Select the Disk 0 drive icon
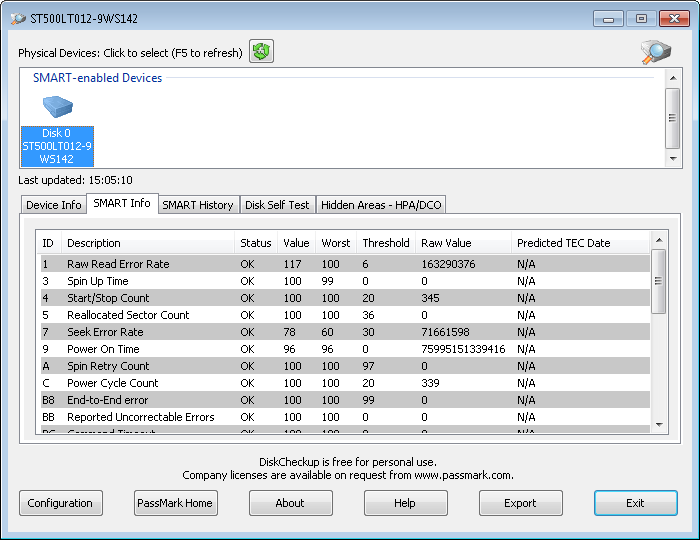The width and height of the screenshot is (700, 540). (58, 106)
